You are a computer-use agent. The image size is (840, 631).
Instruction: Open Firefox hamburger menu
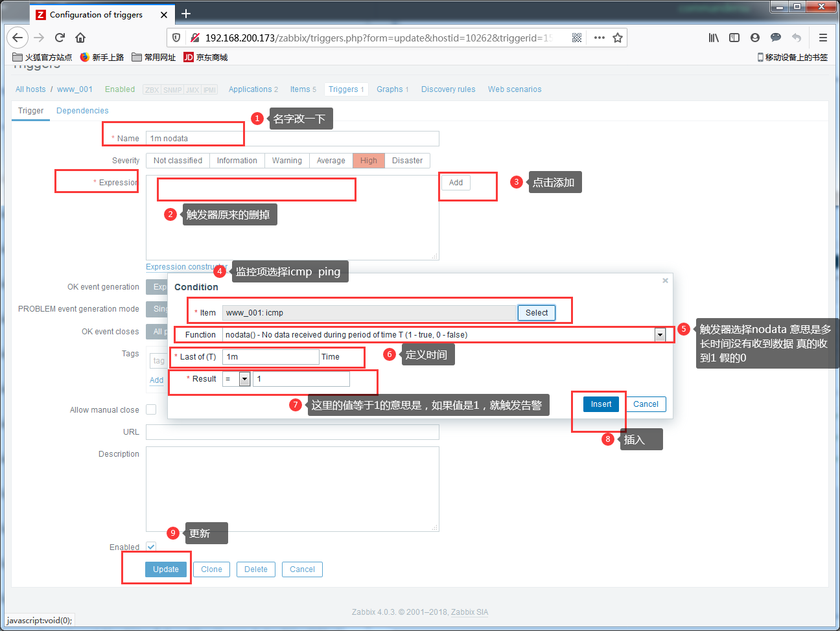823,38
